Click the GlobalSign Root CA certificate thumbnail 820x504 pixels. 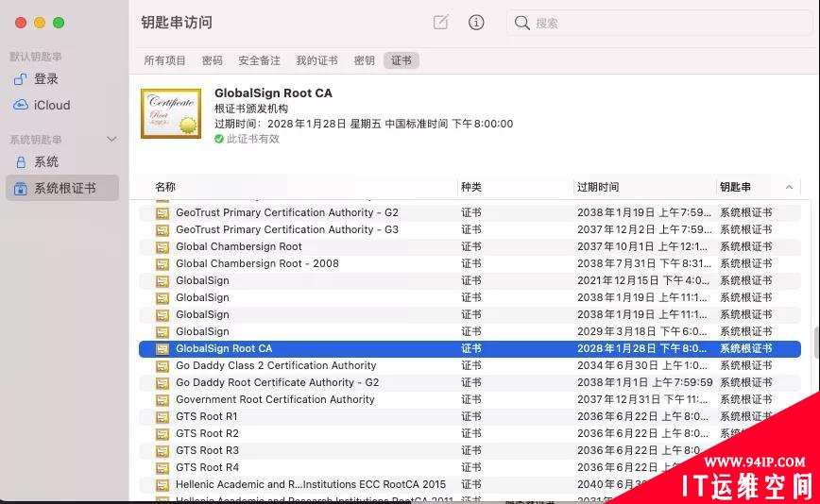171,113
